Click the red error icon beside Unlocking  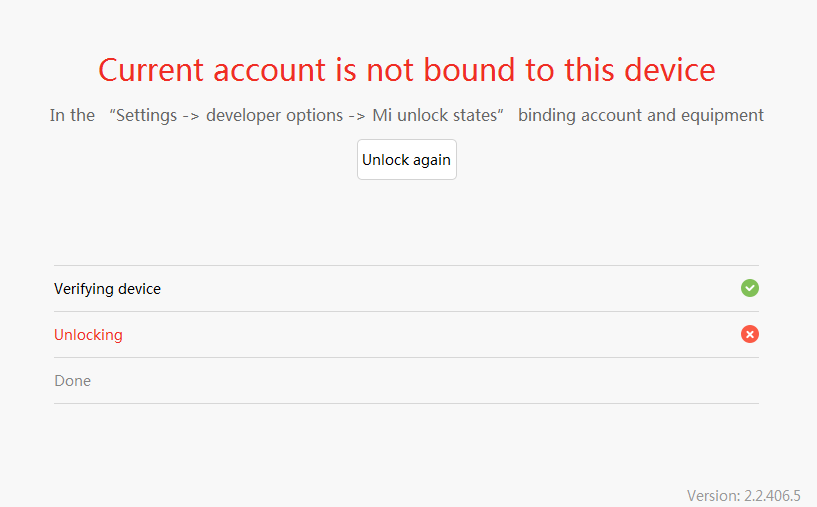(750, 334)
